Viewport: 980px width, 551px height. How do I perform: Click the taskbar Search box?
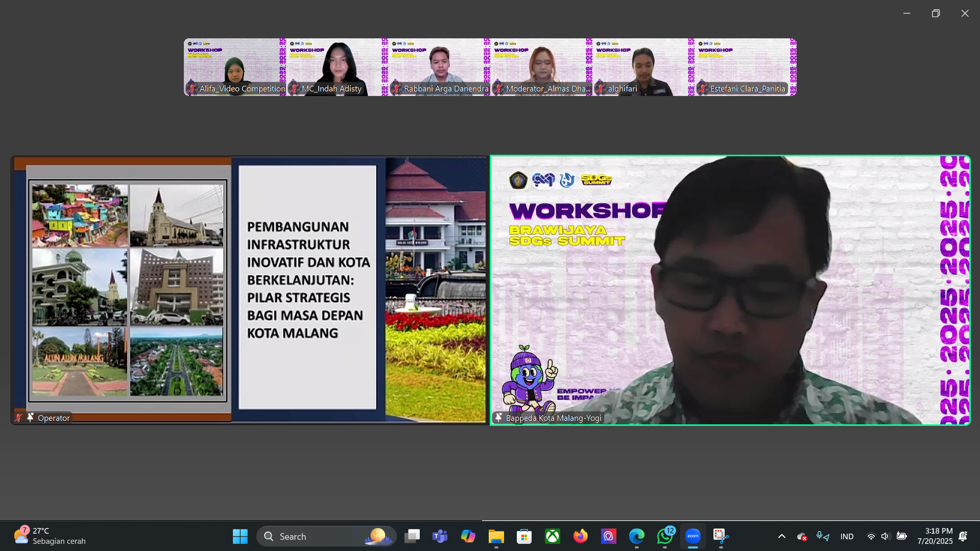326,536
